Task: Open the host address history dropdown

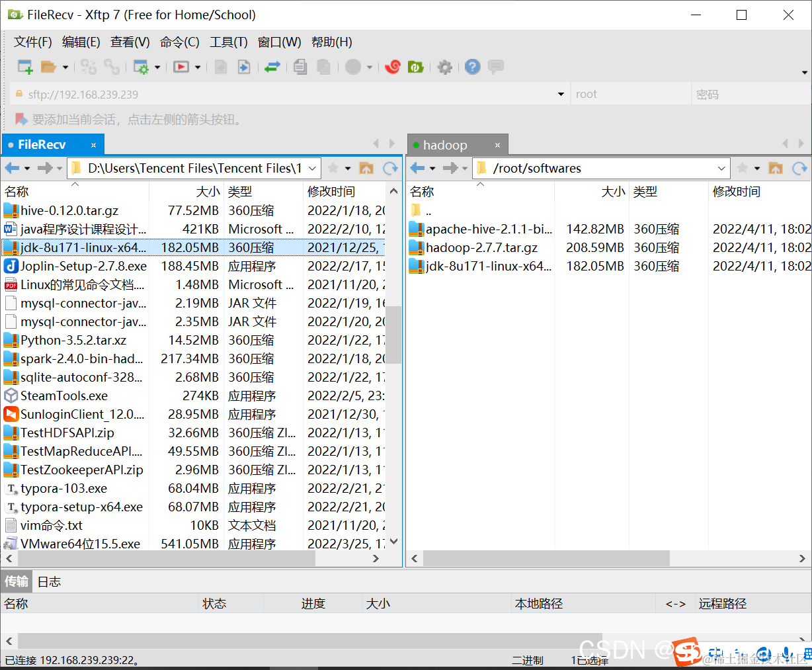Action: [561, 94]
